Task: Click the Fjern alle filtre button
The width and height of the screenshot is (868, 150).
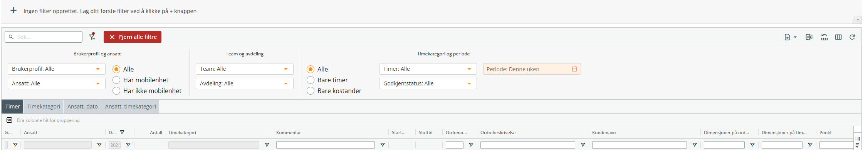Action: coord(133,37)
